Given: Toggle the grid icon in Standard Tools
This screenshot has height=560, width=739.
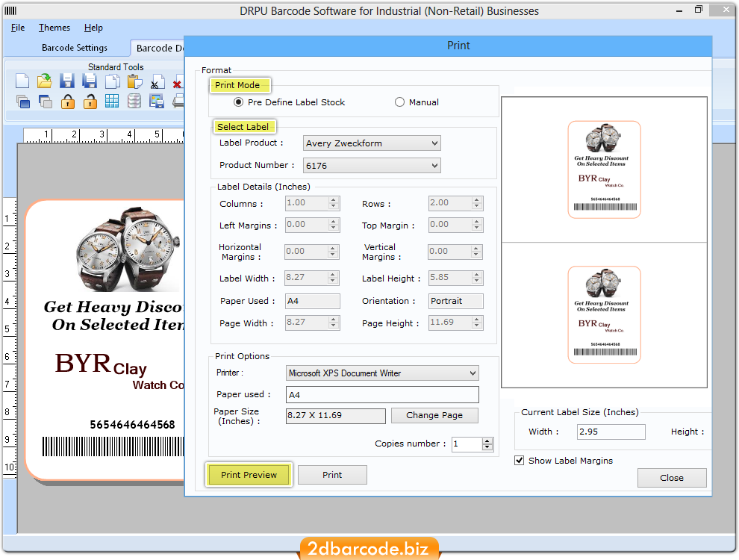Looking at the screenshot, I should click(112, 101).
